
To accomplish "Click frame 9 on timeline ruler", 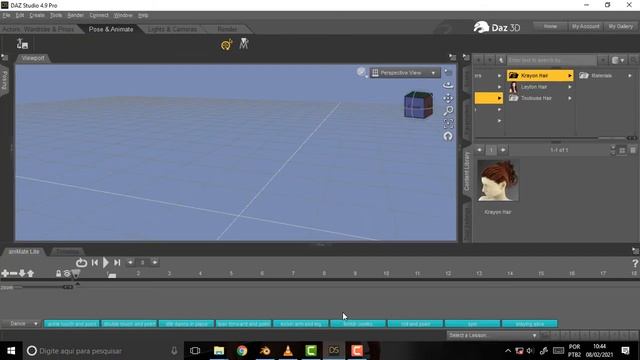I will click(355, 273).
